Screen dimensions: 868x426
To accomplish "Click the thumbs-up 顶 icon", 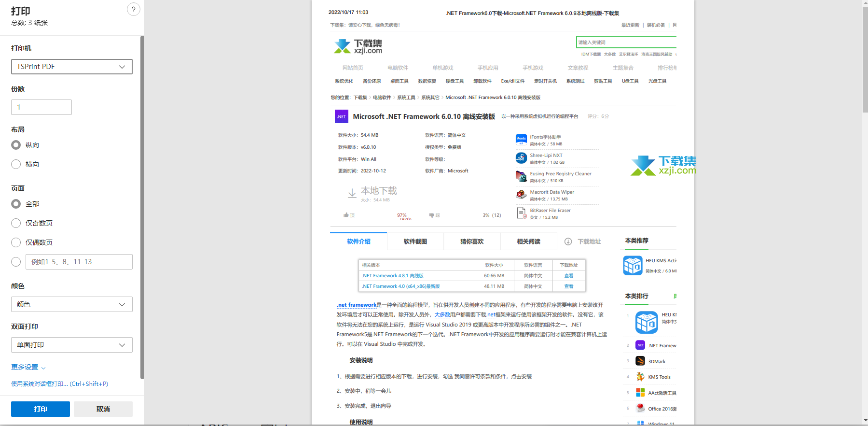I will 346,215.
